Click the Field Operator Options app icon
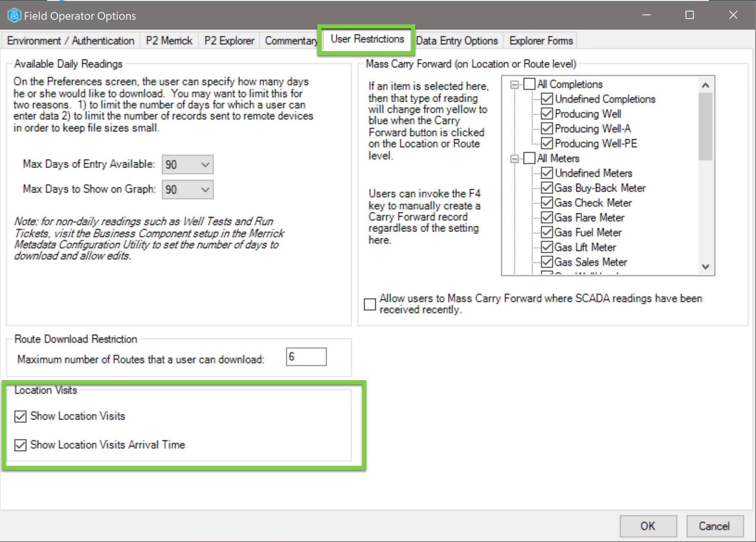The height and width of the screenshot is (542, 756). tap(14, 16)
